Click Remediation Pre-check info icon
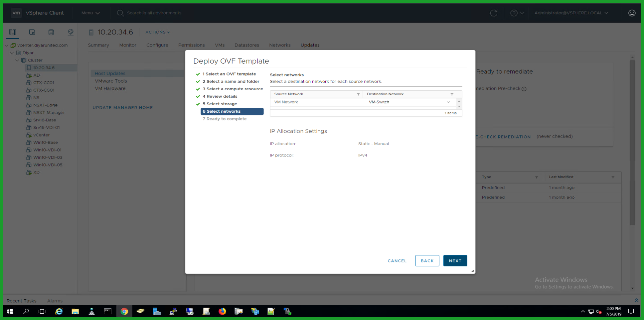644x320 pixels. (524, 89)
